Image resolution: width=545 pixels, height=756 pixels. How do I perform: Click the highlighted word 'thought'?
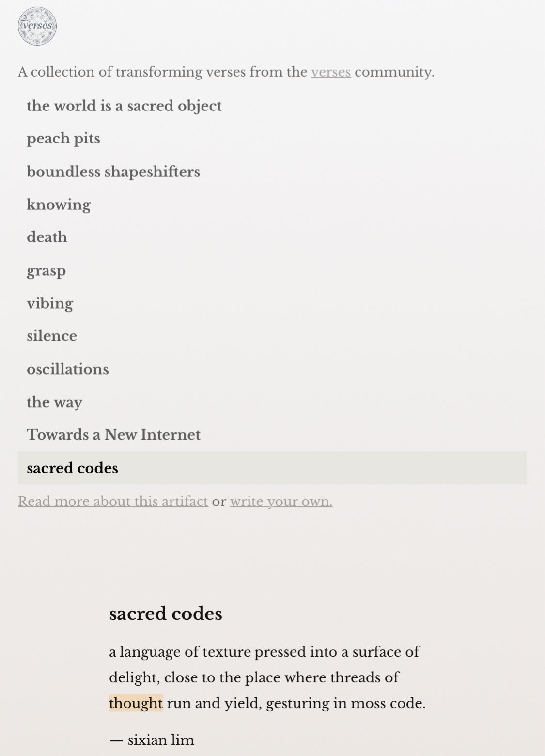pyautogui.click(x=136, y=703)
